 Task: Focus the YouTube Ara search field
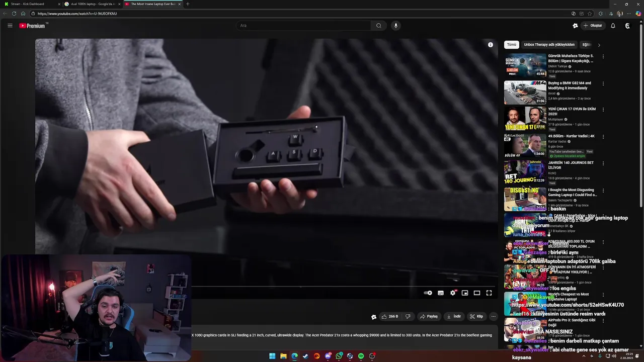click(x=303, y=26)
